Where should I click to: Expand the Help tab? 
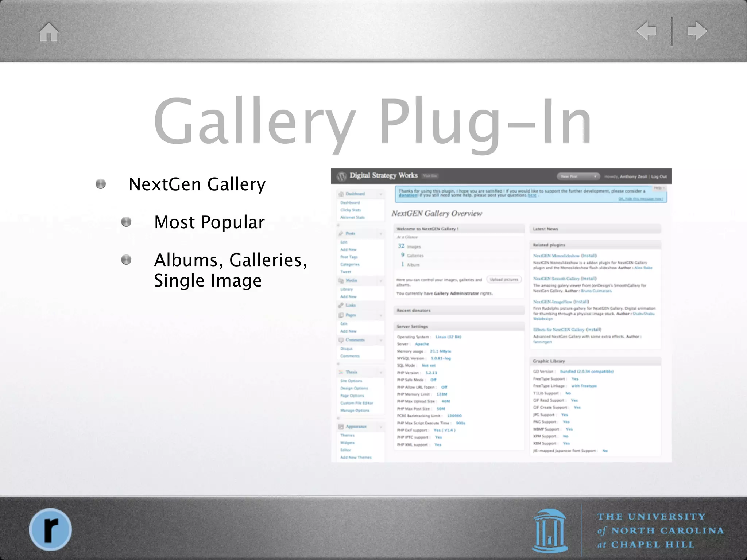coord(659,188)
